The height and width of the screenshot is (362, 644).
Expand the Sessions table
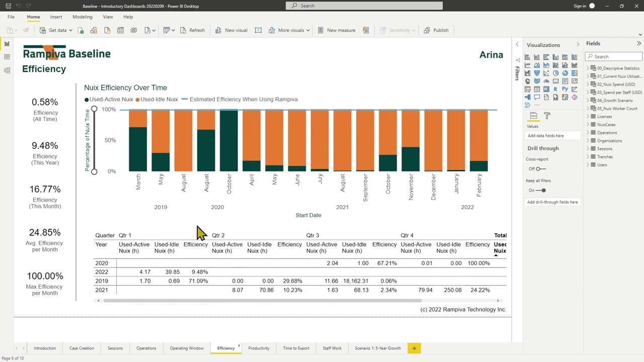(588, 149)
